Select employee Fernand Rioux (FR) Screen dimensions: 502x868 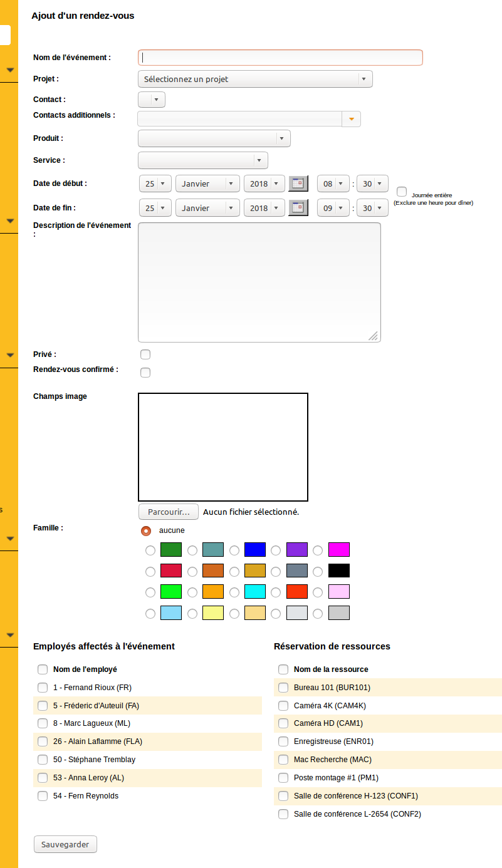click(x=43, y=687)
